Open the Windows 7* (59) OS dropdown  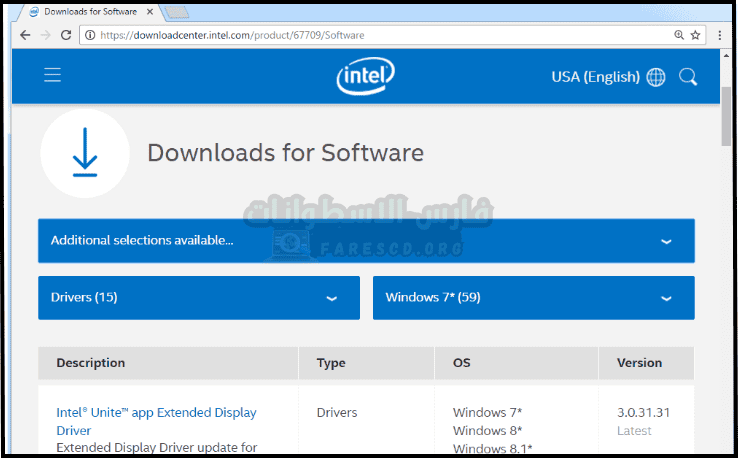533,298
